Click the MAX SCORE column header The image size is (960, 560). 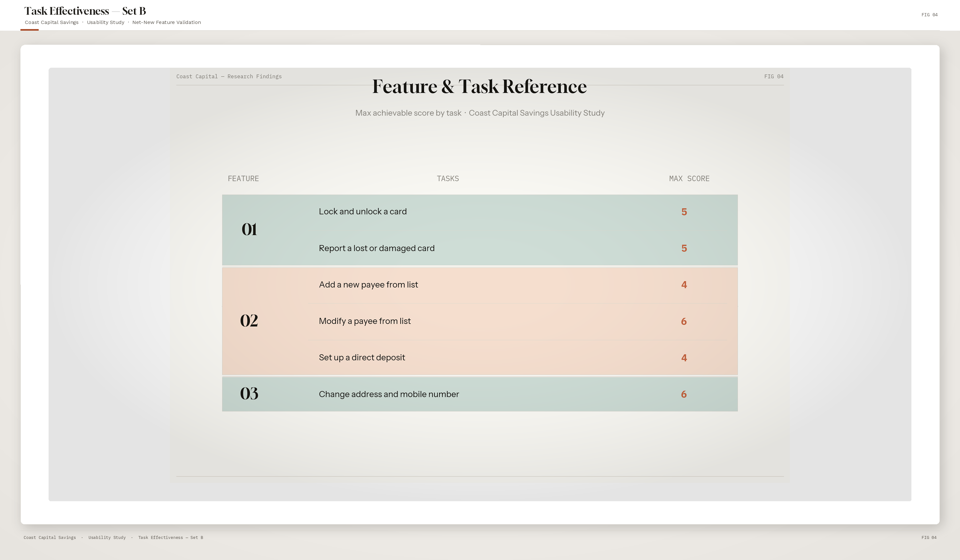(689, 178)
